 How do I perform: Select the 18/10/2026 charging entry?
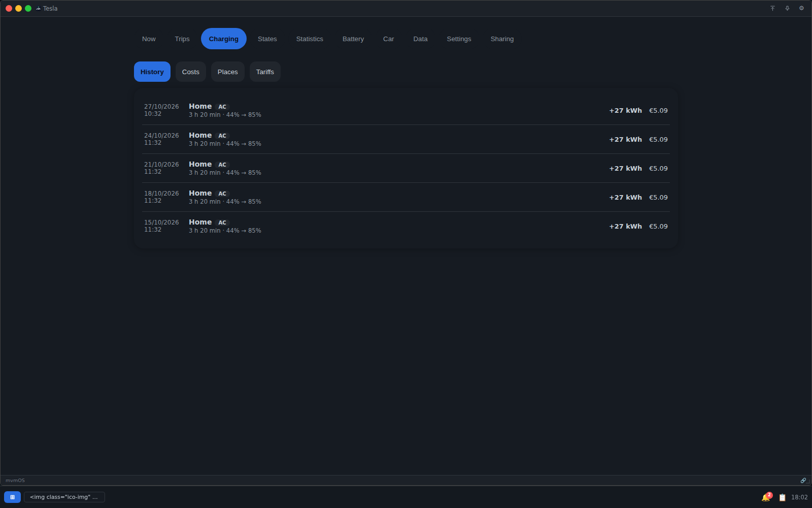coord(406,197)
